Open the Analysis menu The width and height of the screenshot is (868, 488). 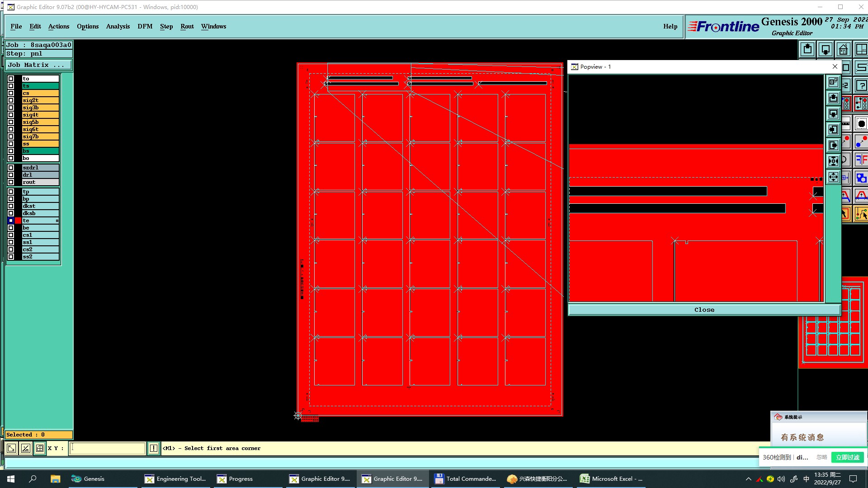[118, 26]
